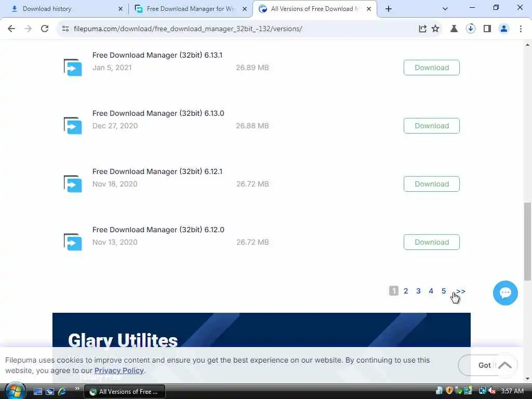532x399 pixels.
Task: Open the Chrome Labs flask icon
Action: (x=454, y=29)
